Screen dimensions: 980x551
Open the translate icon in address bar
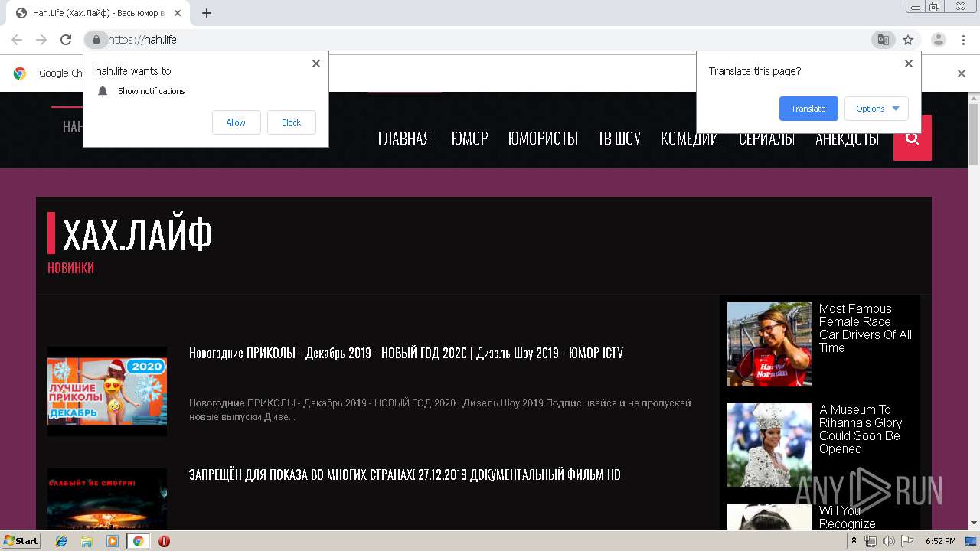884,40
